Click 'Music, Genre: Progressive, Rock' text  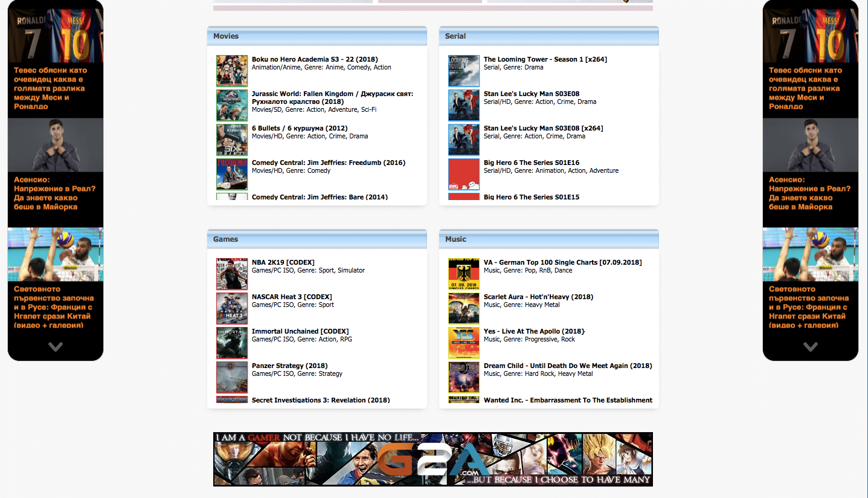tap(529, 339)
